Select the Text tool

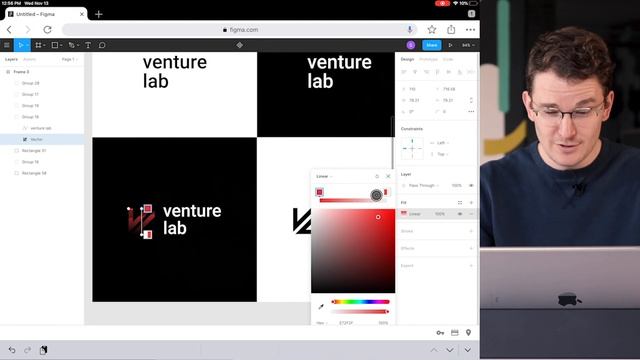click(88, 45)
